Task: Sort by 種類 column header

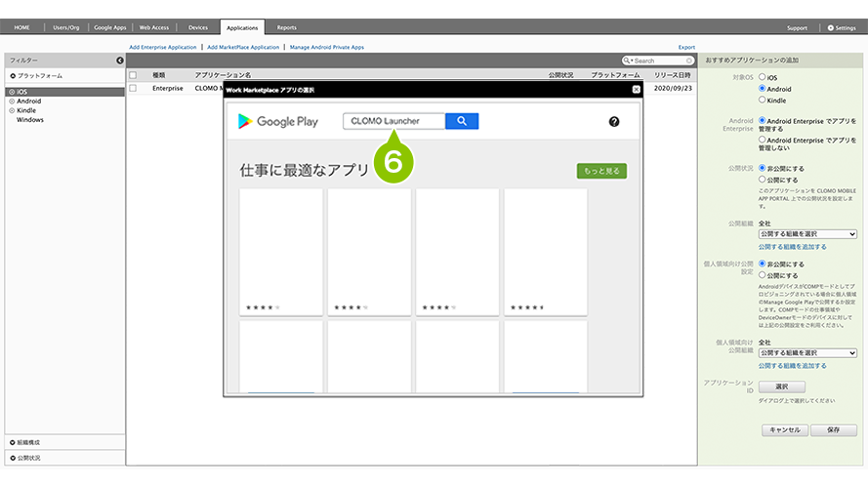Action: pyautogui.click(x=159, y=75)
